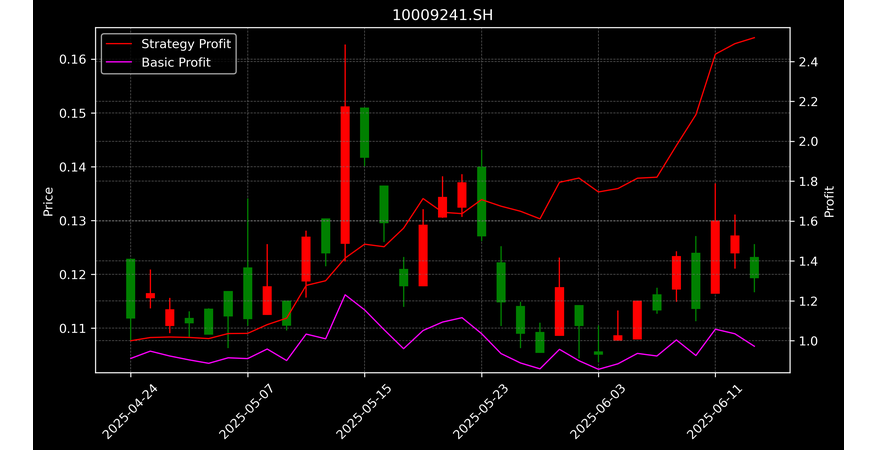Select the 0.16 price tick label
The image size is (878, 450).
tap(73, 59)
